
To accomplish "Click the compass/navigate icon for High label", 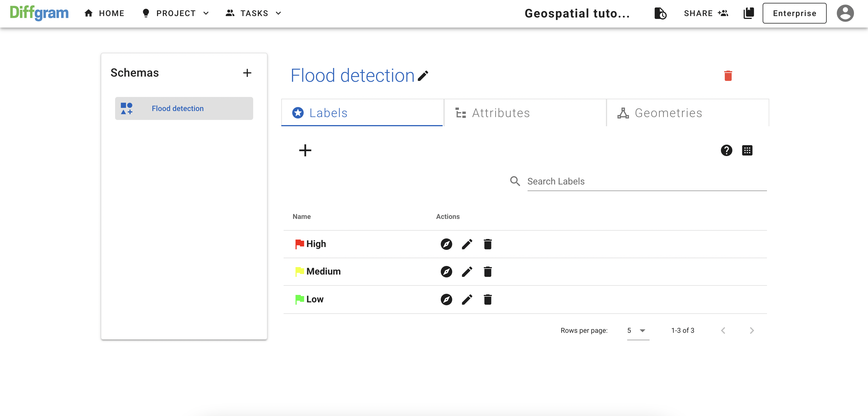I will 446,243.
